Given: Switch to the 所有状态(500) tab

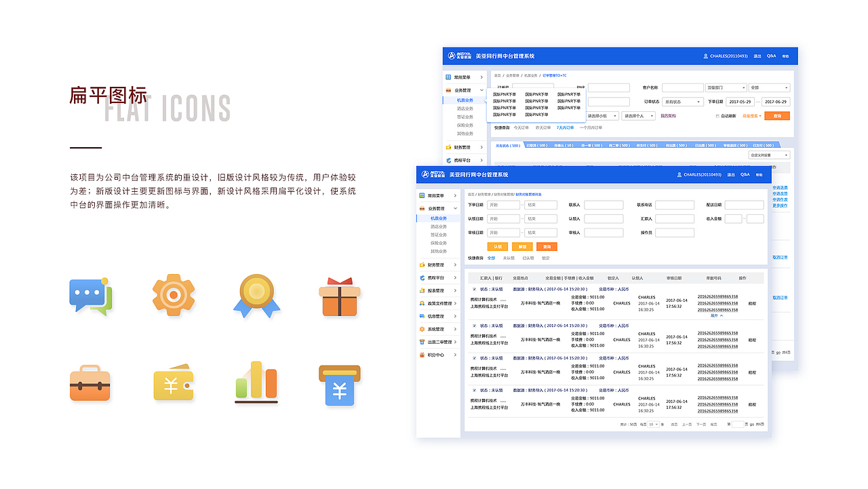Looking at the screenshot, I should coord(507,145).
